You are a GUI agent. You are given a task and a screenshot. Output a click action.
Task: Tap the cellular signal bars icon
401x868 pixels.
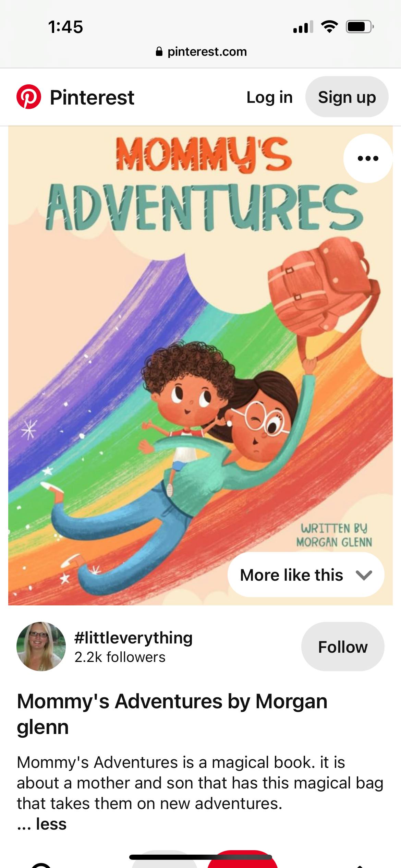[x=303, y=27]
